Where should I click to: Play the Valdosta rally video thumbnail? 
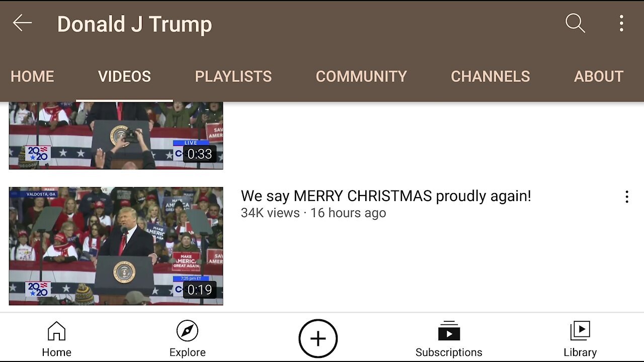pos(116,246)
